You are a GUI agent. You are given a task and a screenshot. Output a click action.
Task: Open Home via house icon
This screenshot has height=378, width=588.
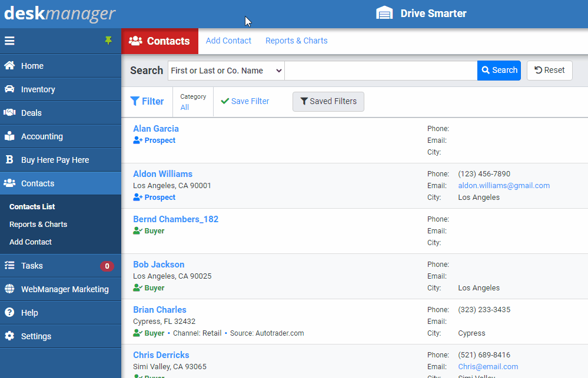[x=9, y=66]
